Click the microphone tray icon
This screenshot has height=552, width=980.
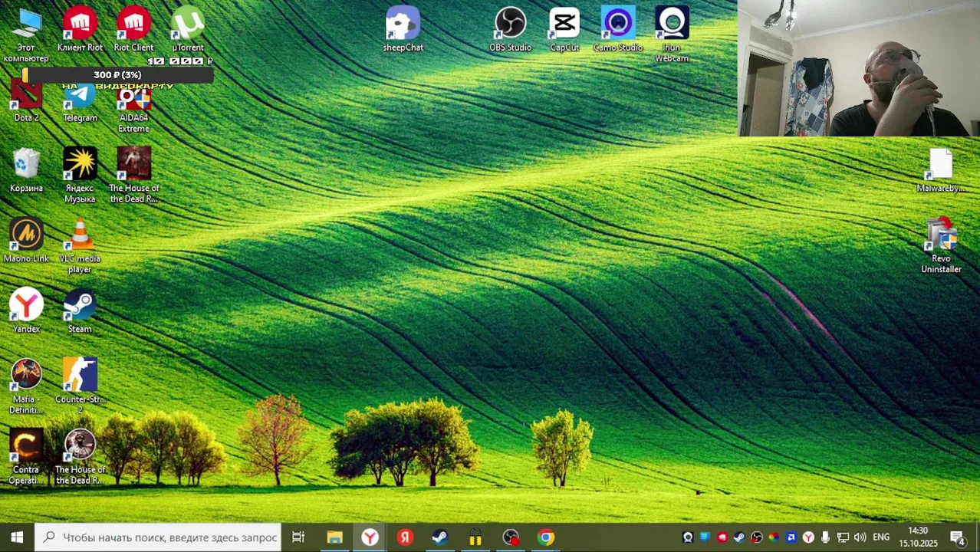[x=825, y=537]
